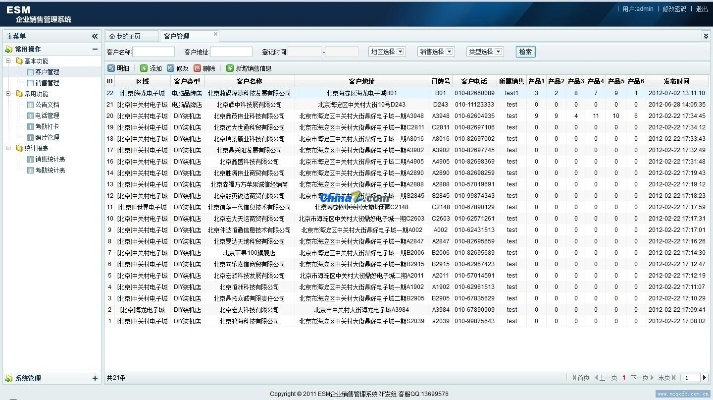This screenshot has width=713, height=400.
Task: Click 下一页 next page link
Action: (642, 378)
